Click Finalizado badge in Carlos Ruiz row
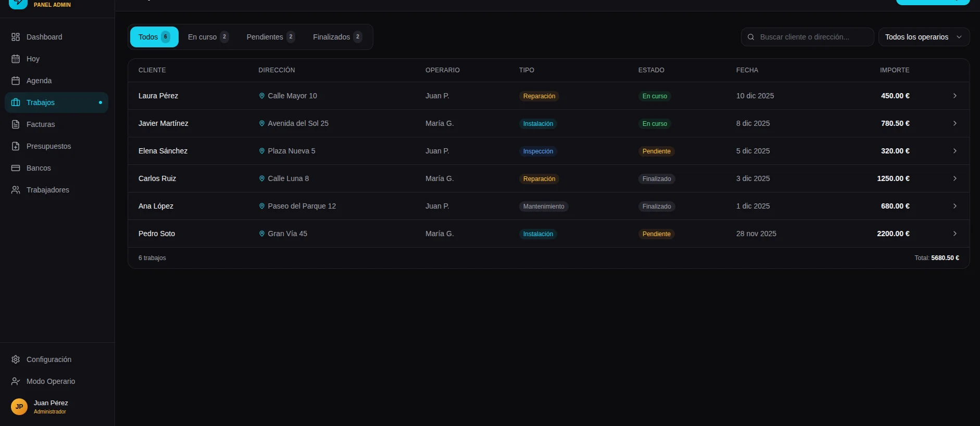The image size is (980, 426). click(657, 179)
